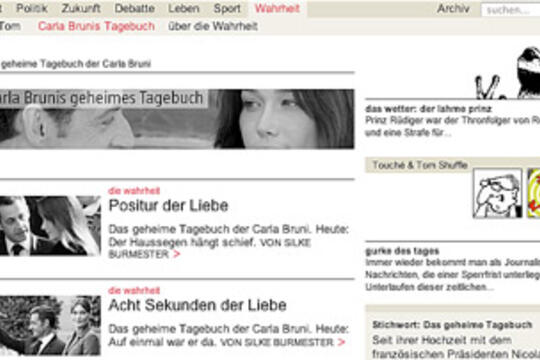Open the Archiv link
This screenshot has width=540, height=360.
[453, 9]
